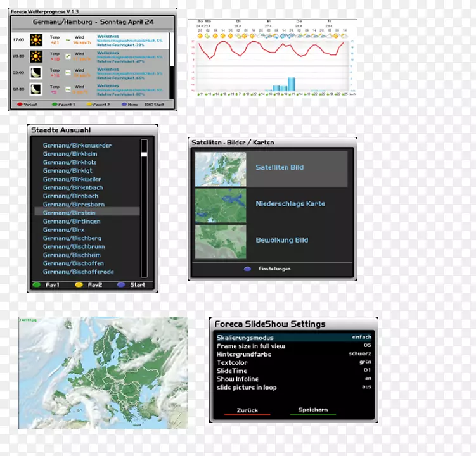Screen dimensions: 476x456
Task: Change the Skalierungsmodus value einfach
Action: (x=361, y=337)
